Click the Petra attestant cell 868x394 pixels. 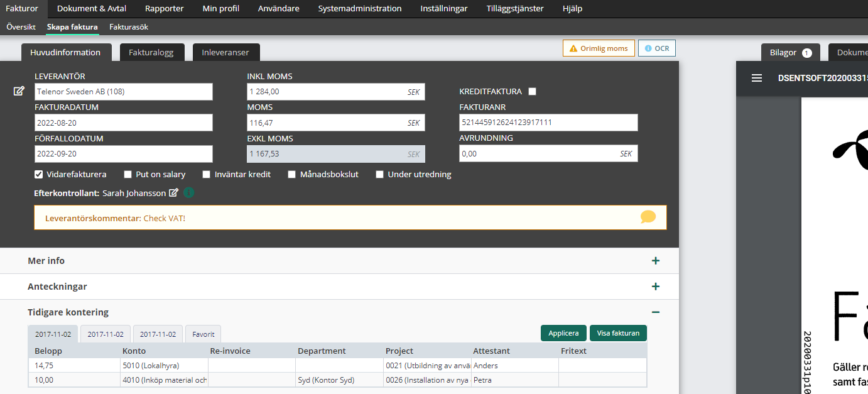click(515, 380)
